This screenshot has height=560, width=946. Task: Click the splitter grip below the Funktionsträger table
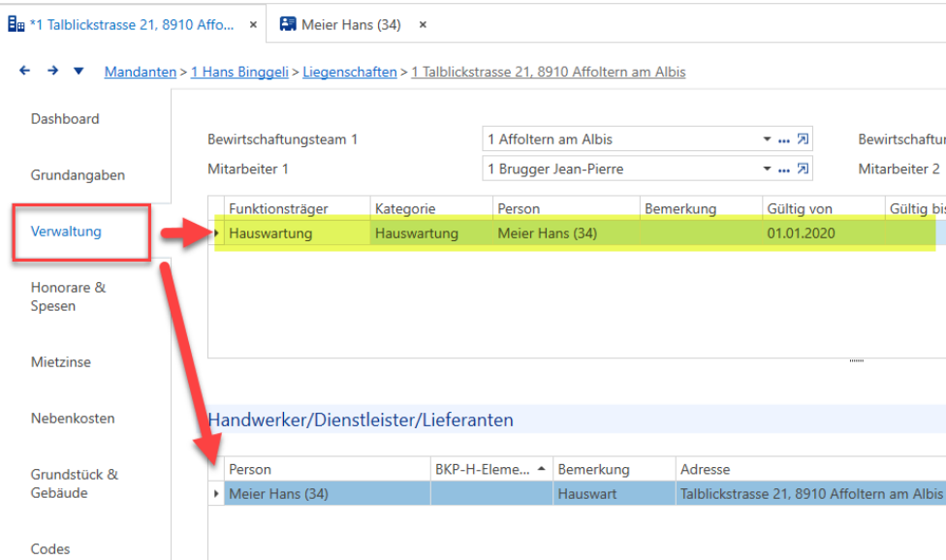pyautogui.click(x=856, y=360)
